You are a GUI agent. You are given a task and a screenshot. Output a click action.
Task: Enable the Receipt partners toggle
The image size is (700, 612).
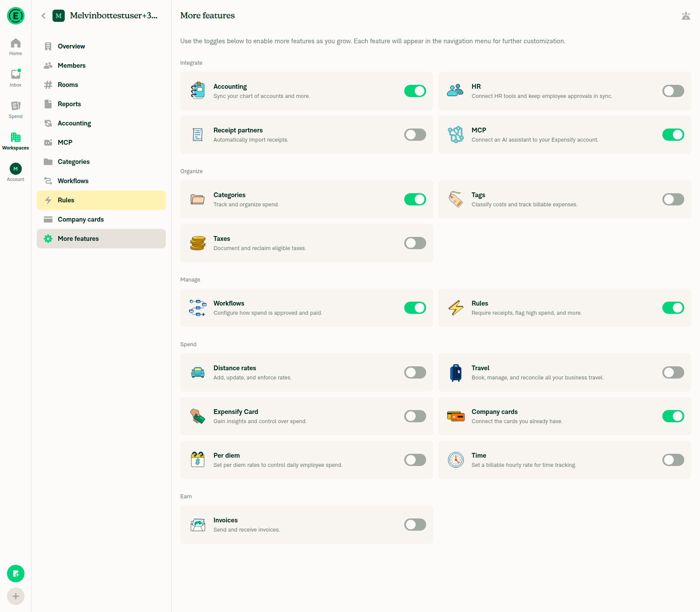pos(415,135)
